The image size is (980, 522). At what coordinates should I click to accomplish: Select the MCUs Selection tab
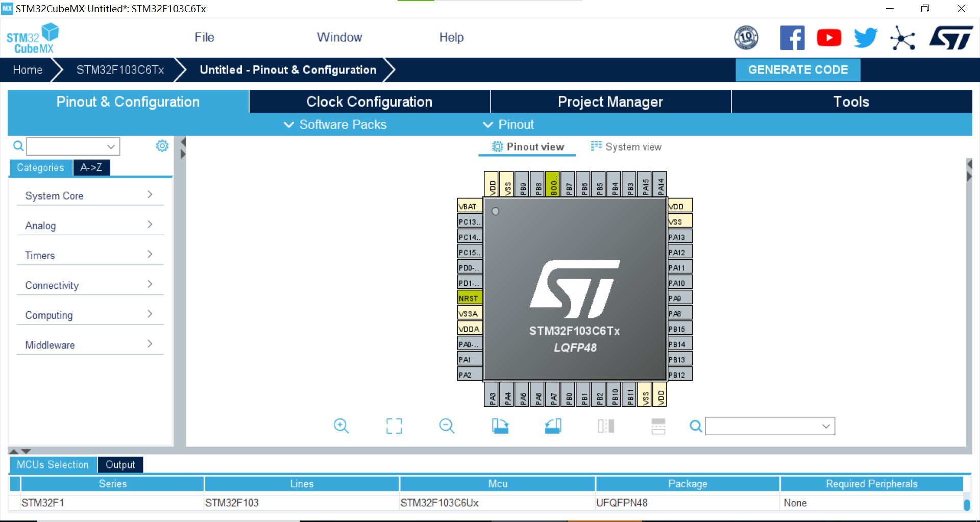(x=53, y=464)
